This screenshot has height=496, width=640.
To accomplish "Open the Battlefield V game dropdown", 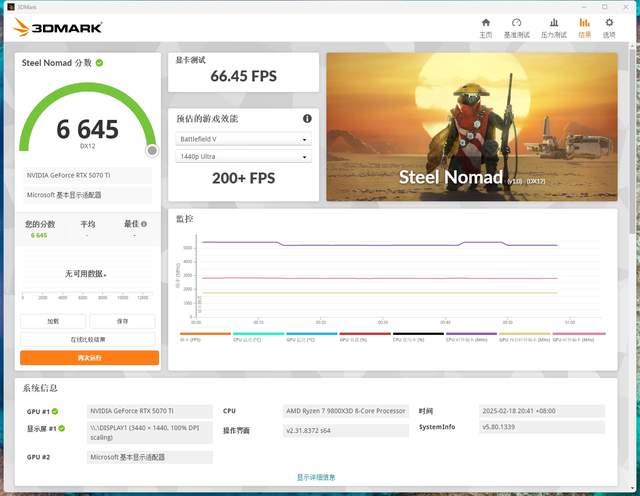I will pyautogui.click(x=244, y=139).
